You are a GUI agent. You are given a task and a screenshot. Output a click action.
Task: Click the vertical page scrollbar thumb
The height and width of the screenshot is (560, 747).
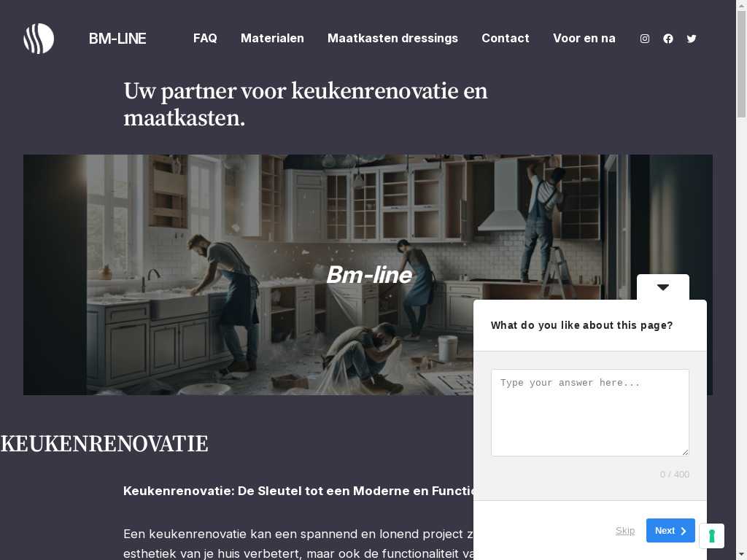point(741,64)
